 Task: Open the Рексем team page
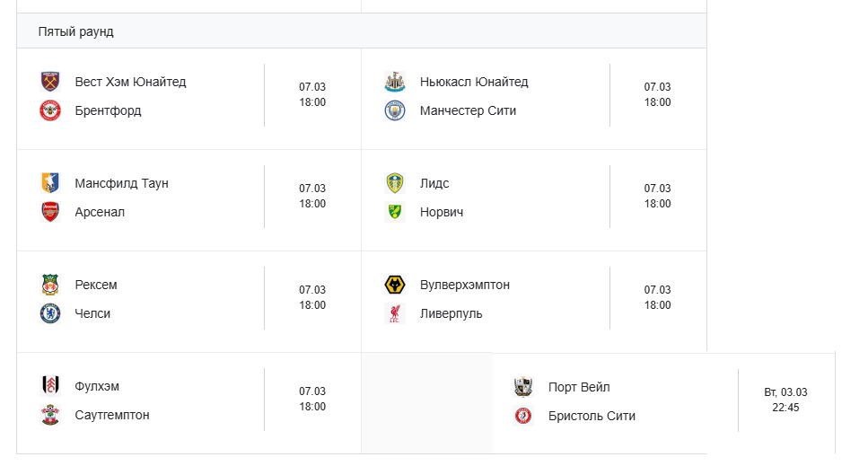click(96, 285)
